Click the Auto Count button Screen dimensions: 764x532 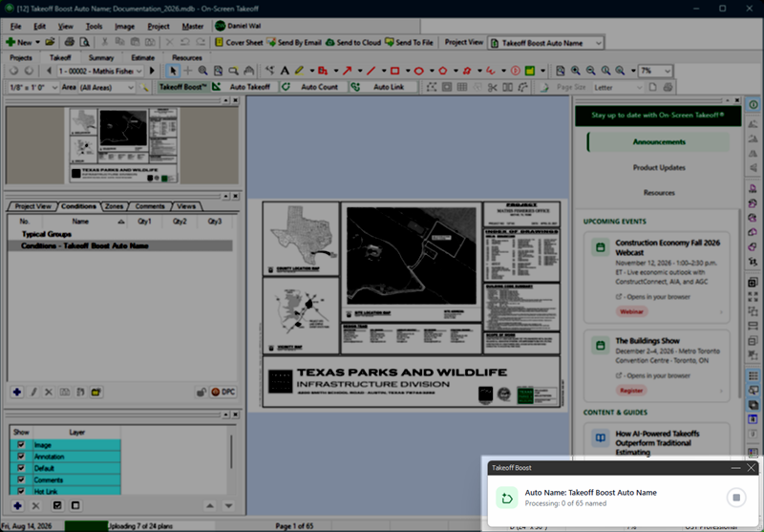pos(314,87)
